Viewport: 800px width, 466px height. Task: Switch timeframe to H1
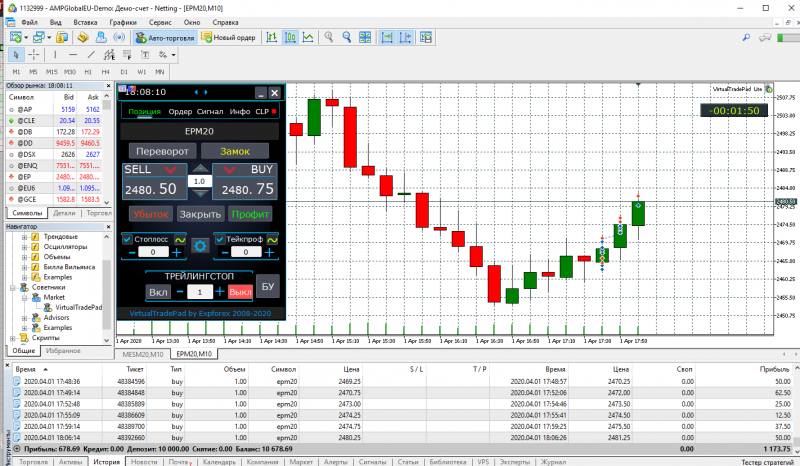point(88,72)
